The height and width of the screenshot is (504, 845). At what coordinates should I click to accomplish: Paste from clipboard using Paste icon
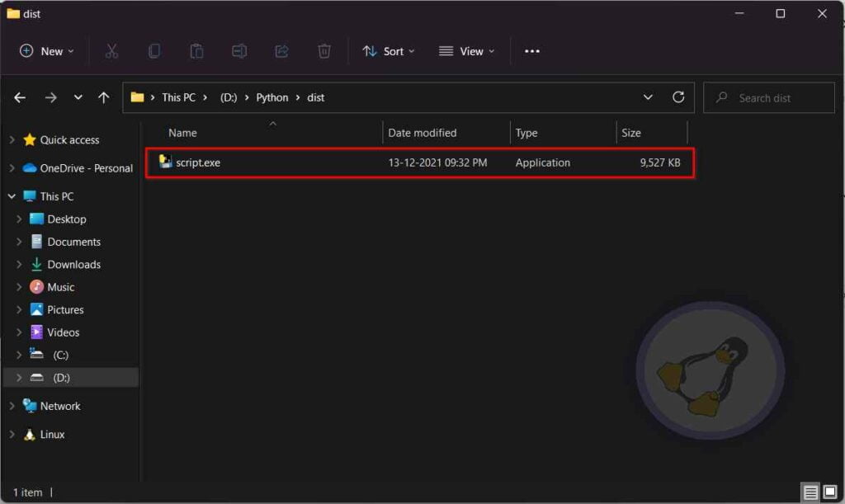196,50
